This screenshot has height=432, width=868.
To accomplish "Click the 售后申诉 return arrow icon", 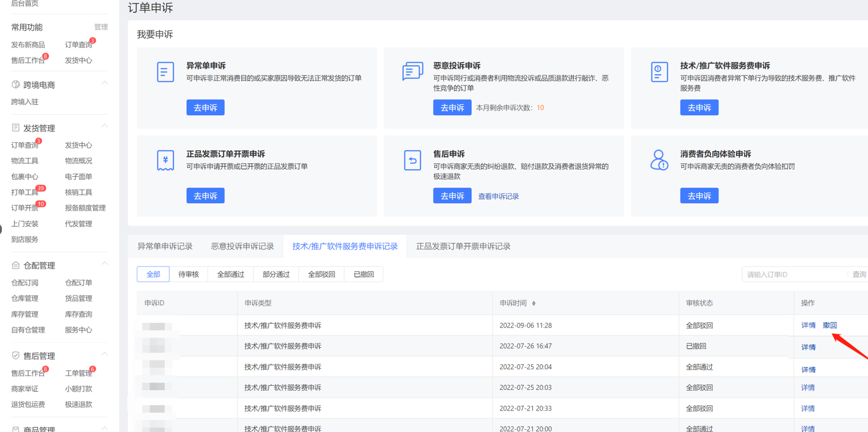I will pyautogui.click(x=412, y=160).
